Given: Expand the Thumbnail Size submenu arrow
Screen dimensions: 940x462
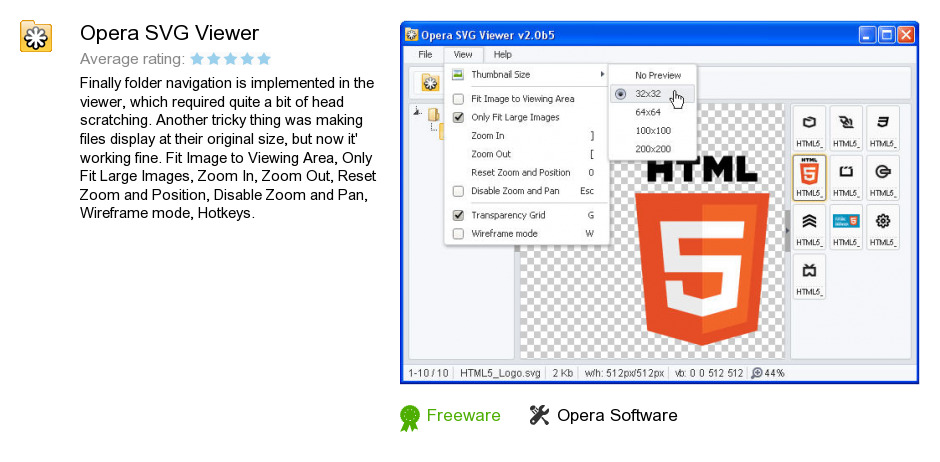Looking at the screenshot, I should pos(602,74).
